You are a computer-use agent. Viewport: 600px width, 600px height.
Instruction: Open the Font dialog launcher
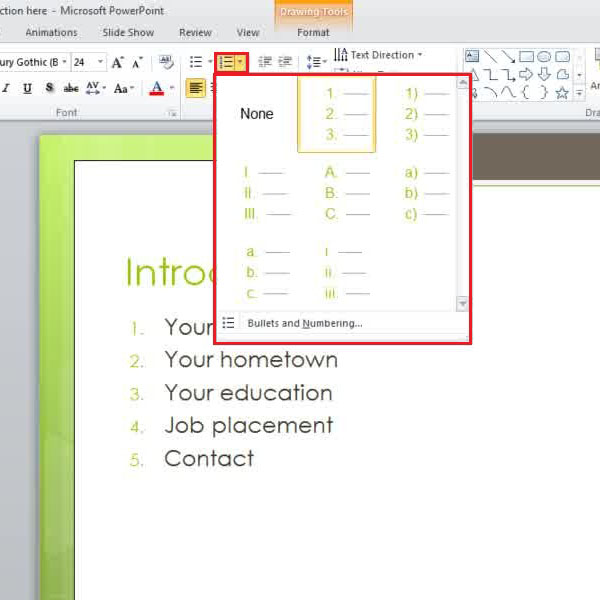(x=173, y=113)
